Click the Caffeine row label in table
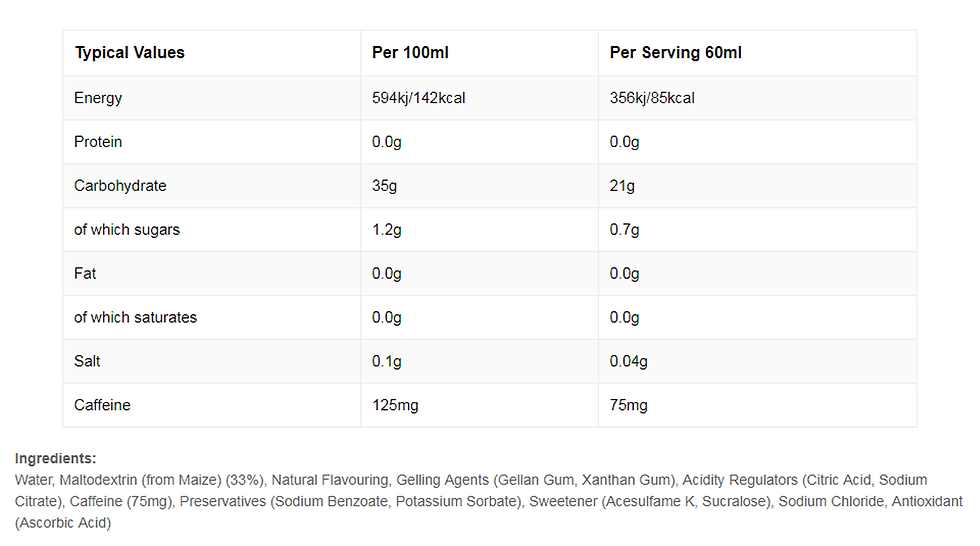This screenshot has height=546, width=980. [102, 405]
